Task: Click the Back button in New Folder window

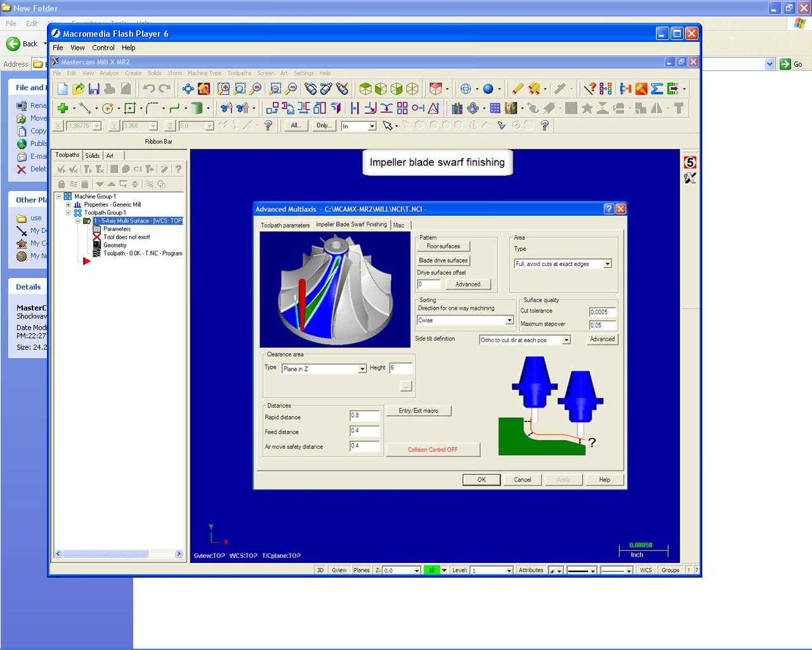Action: click(23, 44)
